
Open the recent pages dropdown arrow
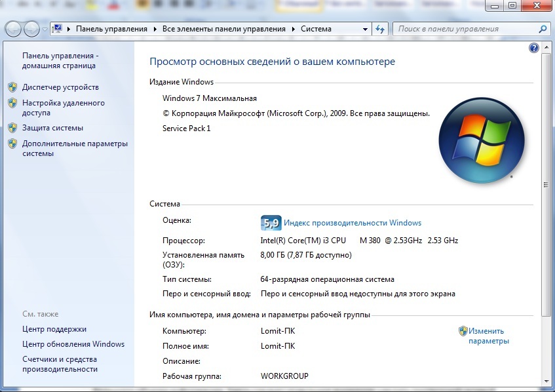click(x=45, y=29)
